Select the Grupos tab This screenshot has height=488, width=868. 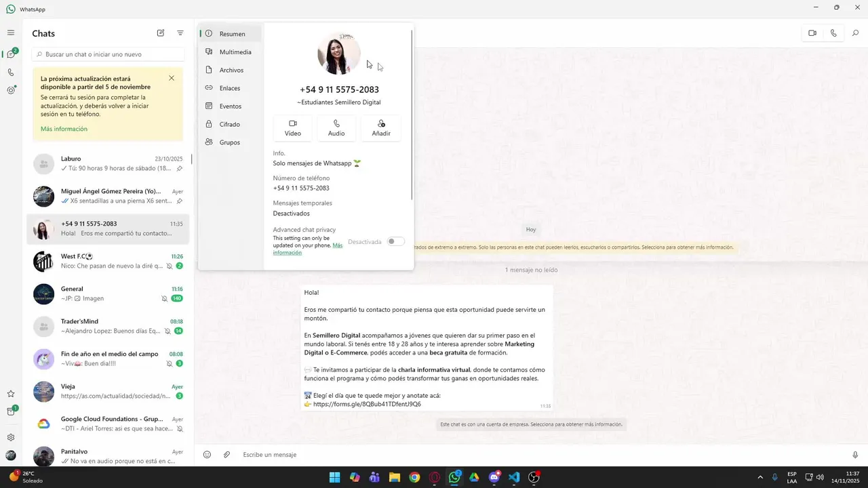tap(231, 142)
